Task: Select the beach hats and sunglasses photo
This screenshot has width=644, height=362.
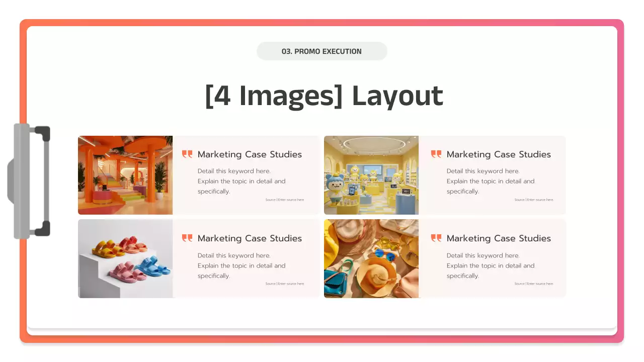Action: (x=371, y=258)
